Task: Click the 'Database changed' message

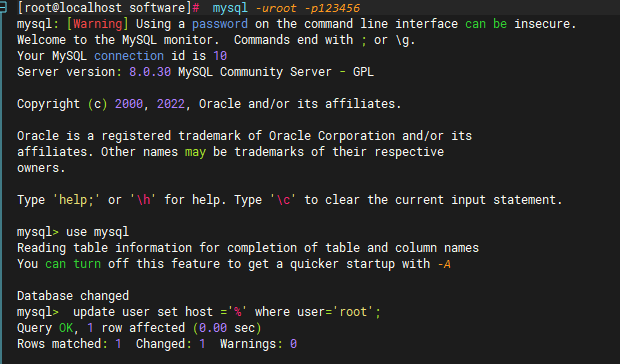Action: click(x=73, y=296)
